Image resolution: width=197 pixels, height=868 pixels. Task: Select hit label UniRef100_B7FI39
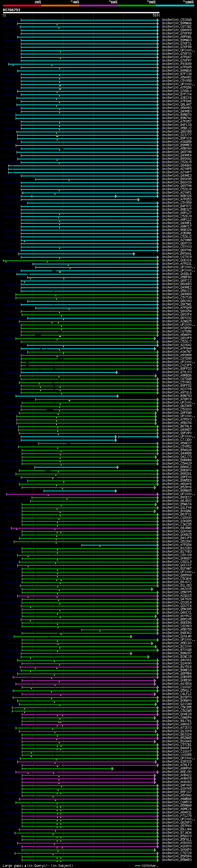(177, 74)
